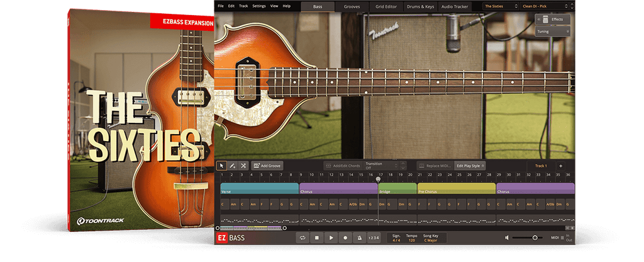644x262 pixels.
Task: Open the Help menu
Action: (x=287, y=6)
